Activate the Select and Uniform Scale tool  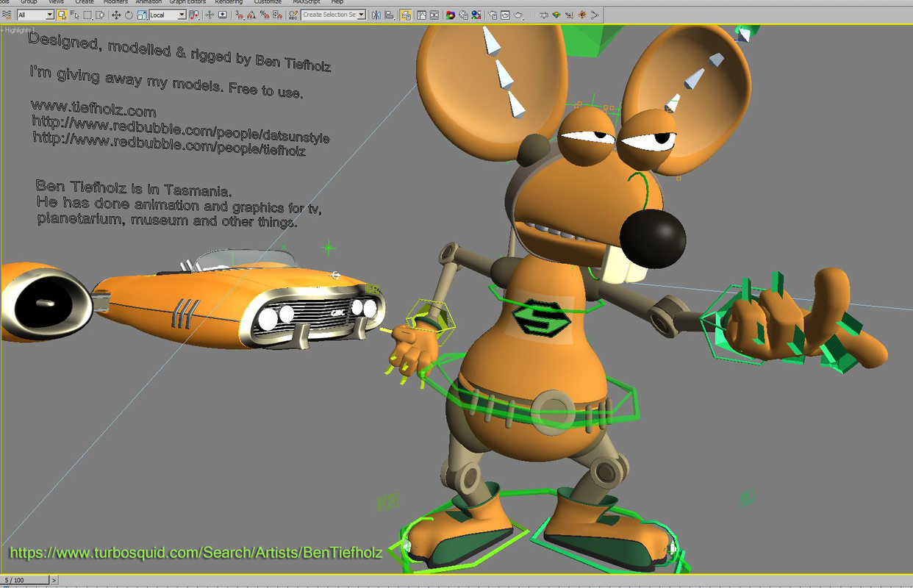141,14
